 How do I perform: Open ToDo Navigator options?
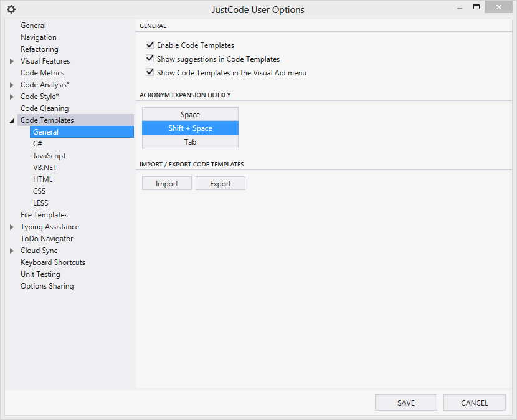(x=47, y=239)
